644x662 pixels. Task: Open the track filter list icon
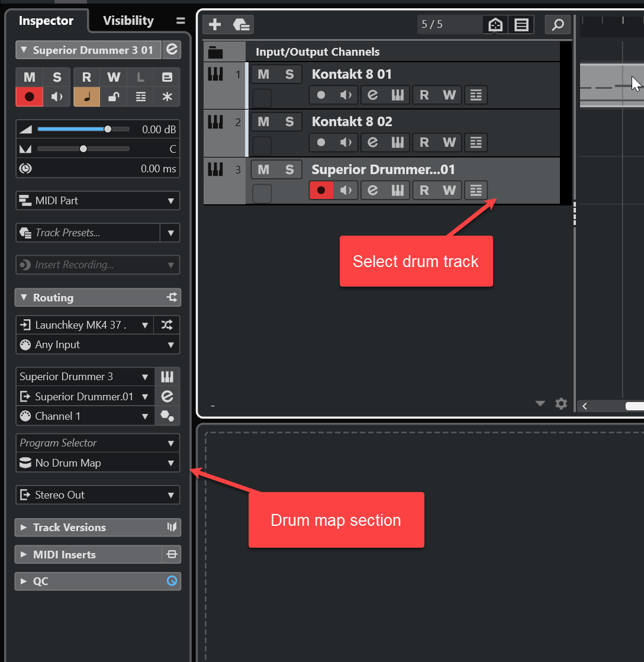(x=521, y=24)
